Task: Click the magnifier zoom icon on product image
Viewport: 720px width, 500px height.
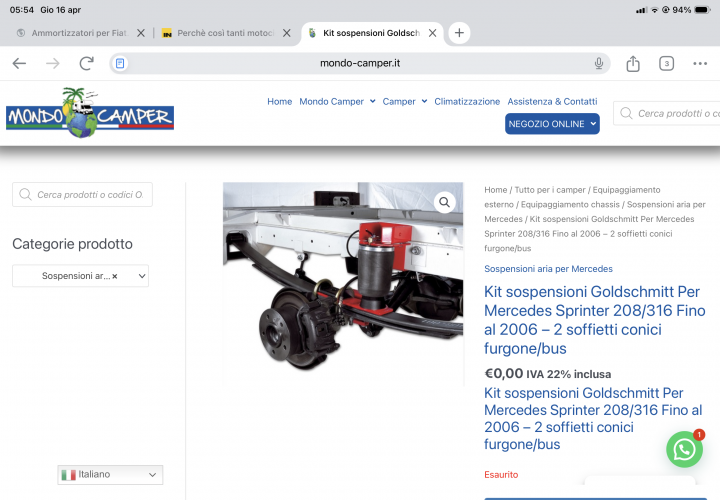Action: (x=444, y=202)
